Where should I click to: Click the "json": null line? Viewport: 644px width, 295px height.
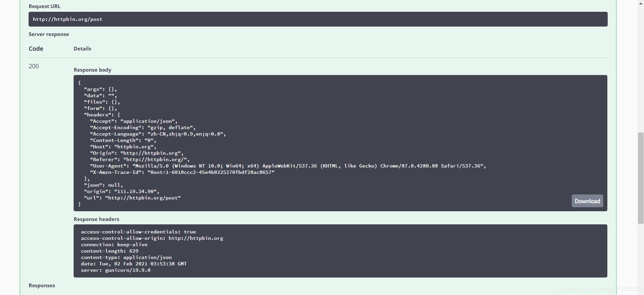(104, 185)
